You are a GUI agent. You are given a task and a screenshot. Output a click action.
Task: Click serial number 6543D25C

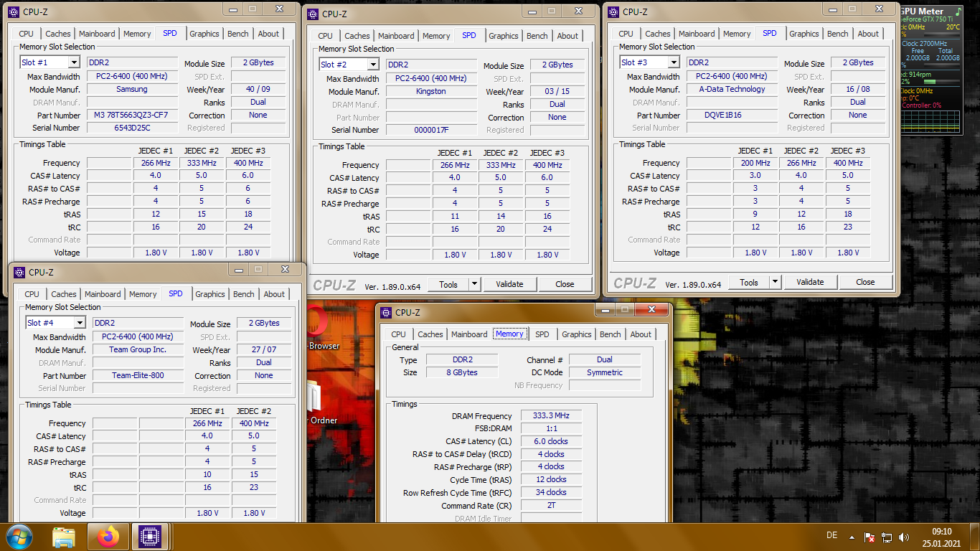132,128
